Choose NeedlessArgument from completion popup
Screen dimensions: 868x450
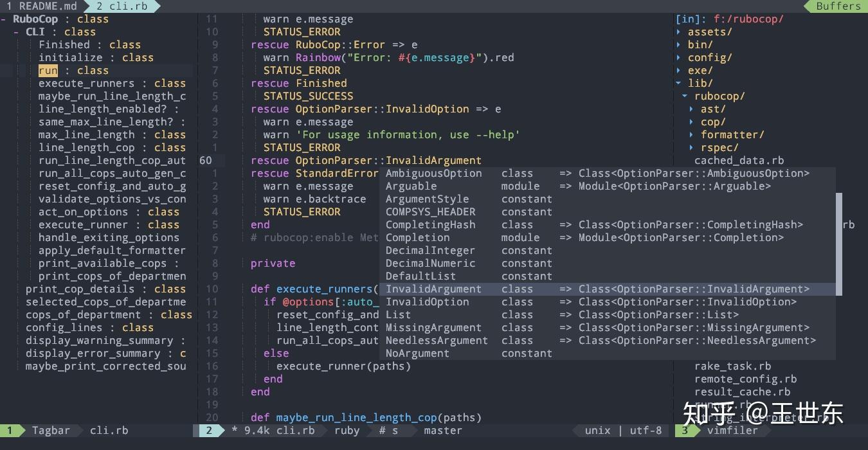click(608, 341)
